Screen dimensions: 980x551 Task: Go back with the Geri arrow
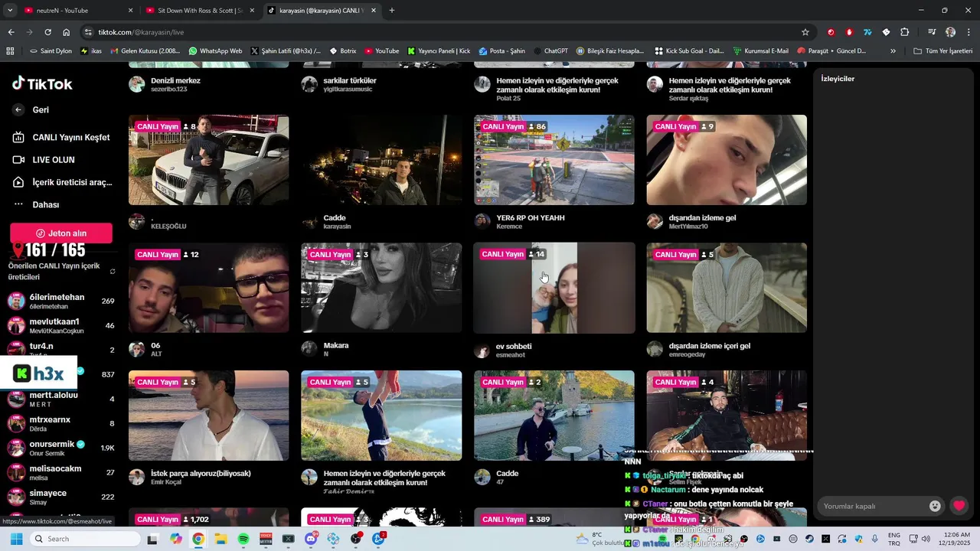coord(18,109)
